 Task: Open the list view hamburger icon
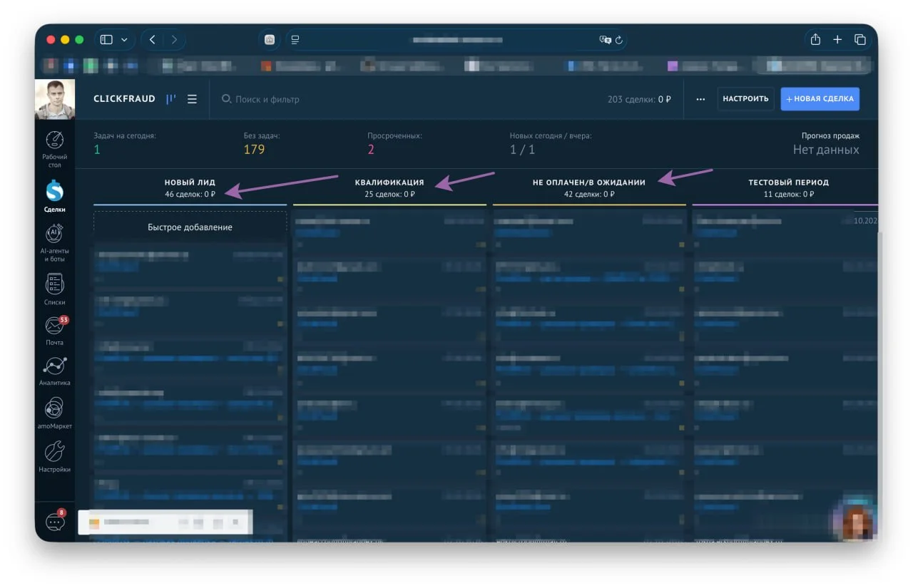[x=192, y=99]
